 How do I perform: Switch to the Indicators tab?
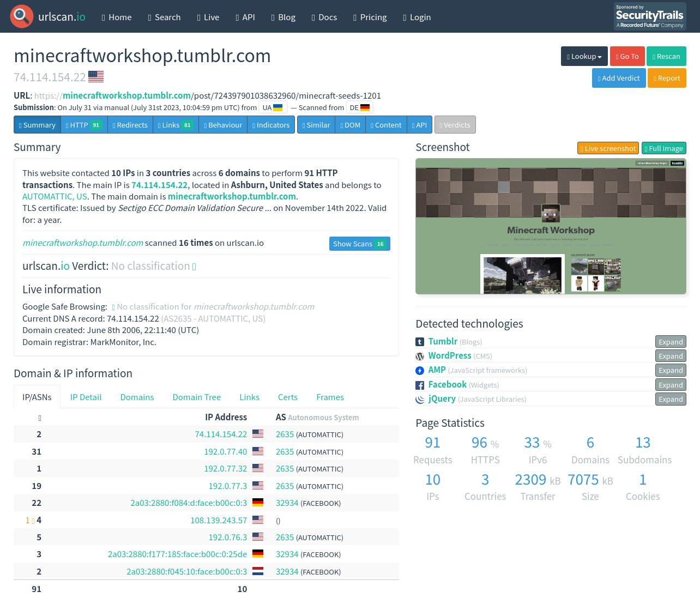[271, 125]
